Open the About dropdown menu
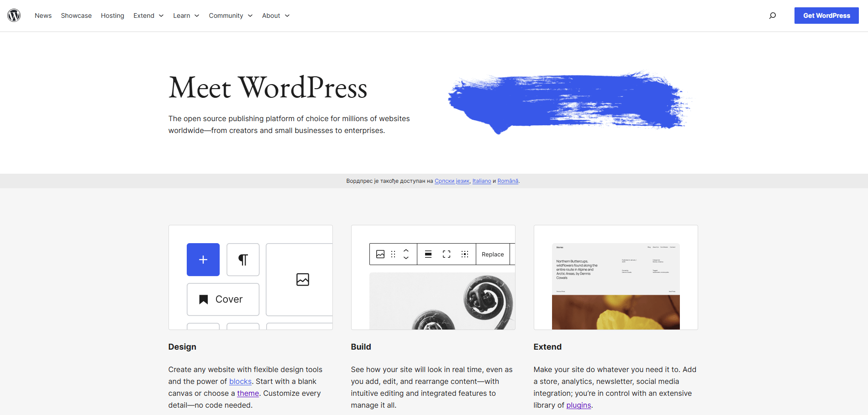This screenshot has width=868, height=415. (x=276, y=16)
